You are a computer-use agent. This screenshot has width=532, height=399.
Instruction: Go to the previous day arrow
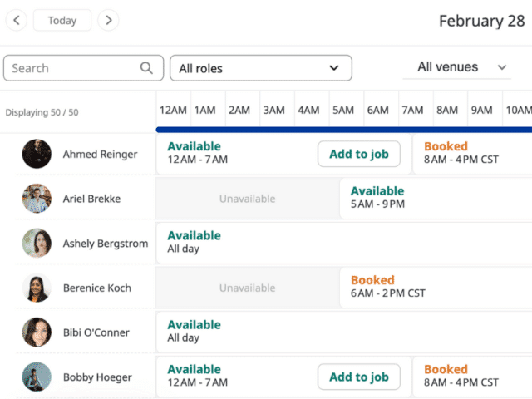click(17, 20)
